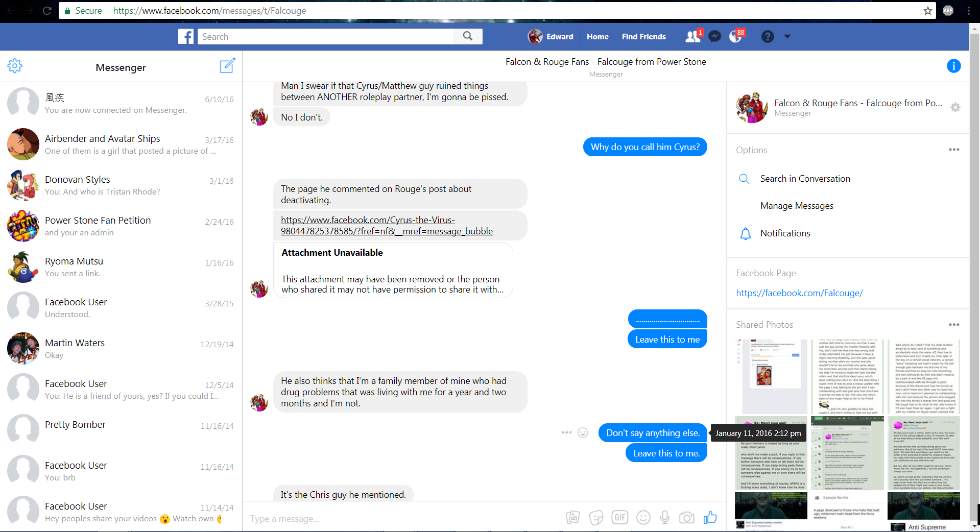The width and height of the screenshot is (980, 532).
Task: Open the Chrome three-dot menu
Action: click(x=969, y=11)
